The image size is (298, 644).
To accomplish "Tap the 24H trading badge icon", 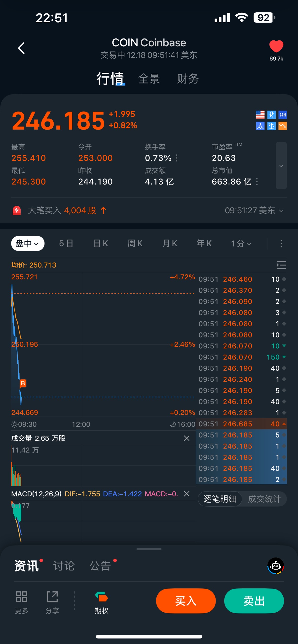I will pyautogui.click(x=282, y=115).
